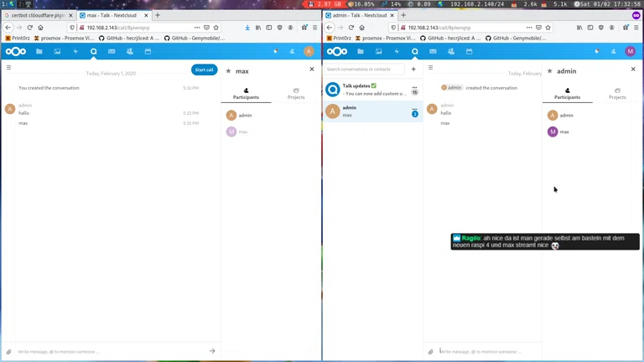The height and width of the screenshot is (362, 644).
Task: Open Contacts app in left window header
Action: [x=130, y=51]
